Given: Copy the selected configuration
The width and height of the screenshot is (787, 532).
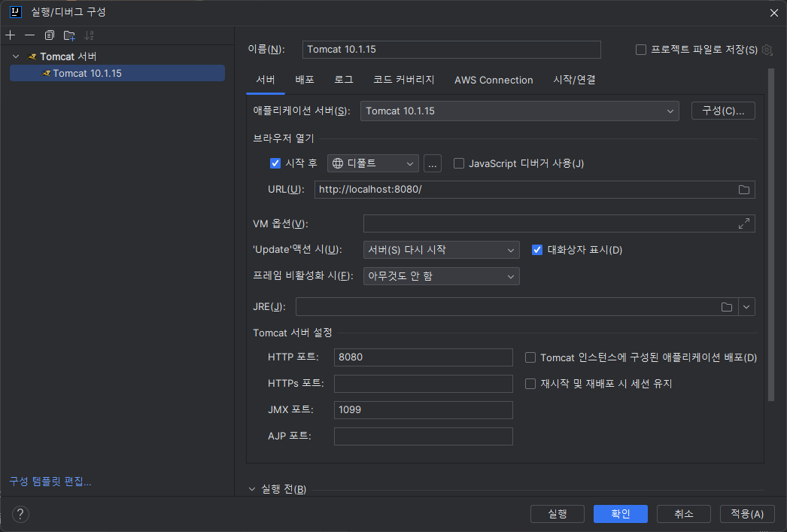Looking at the screenshot, I should [x=49, y=35].
